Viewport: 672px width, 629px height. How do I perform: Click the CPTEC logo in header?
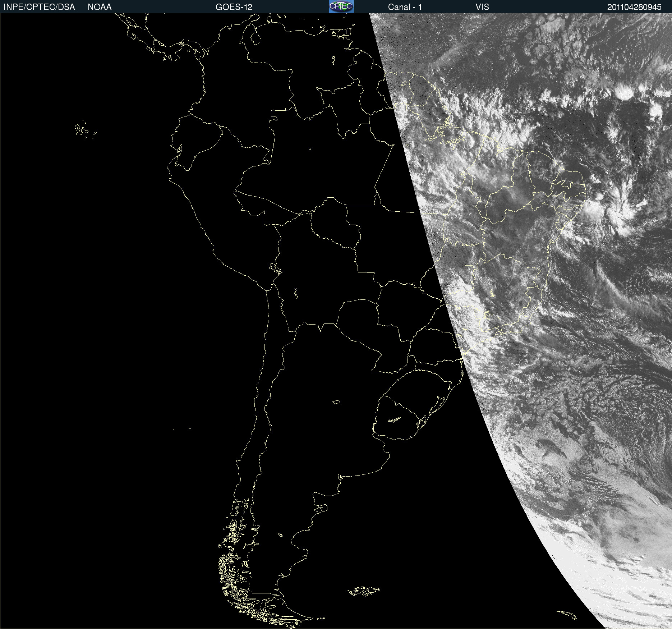[x=341, y=6]
